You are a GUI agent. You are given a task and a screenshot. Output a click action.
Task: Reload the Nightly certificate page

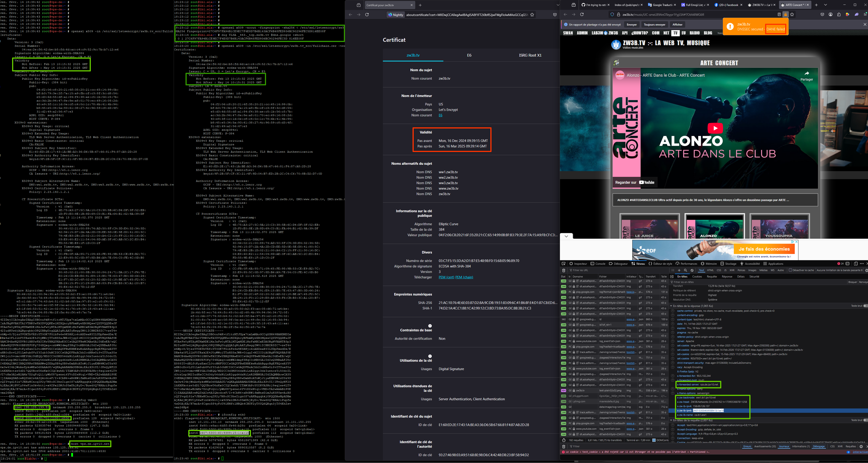point(367,14)
